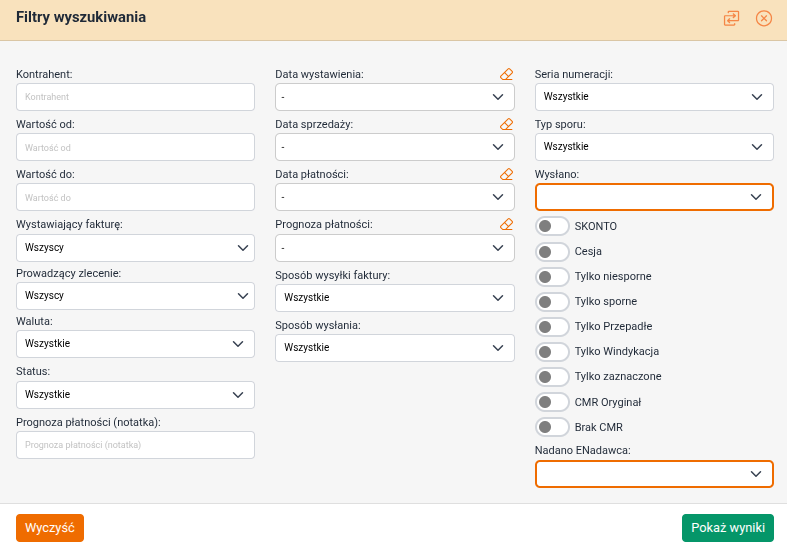Toggle Tylko niesporne filter
The width and height of the screenshot is (787, 551).
pyautogui.click(x=552, y=276)
